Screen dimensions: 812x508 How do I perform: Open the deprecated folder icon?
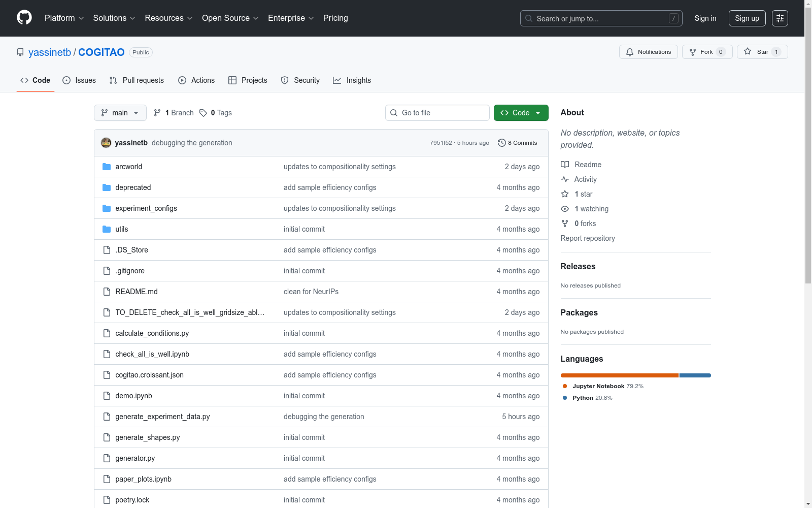tap(107, 187)
